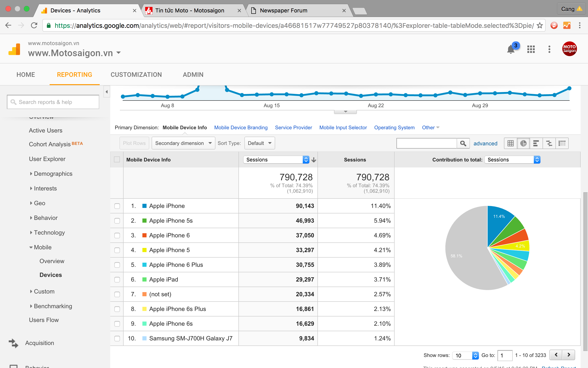Focus the Search reports & help field
The image size is (588, 368).
point(53,102)
